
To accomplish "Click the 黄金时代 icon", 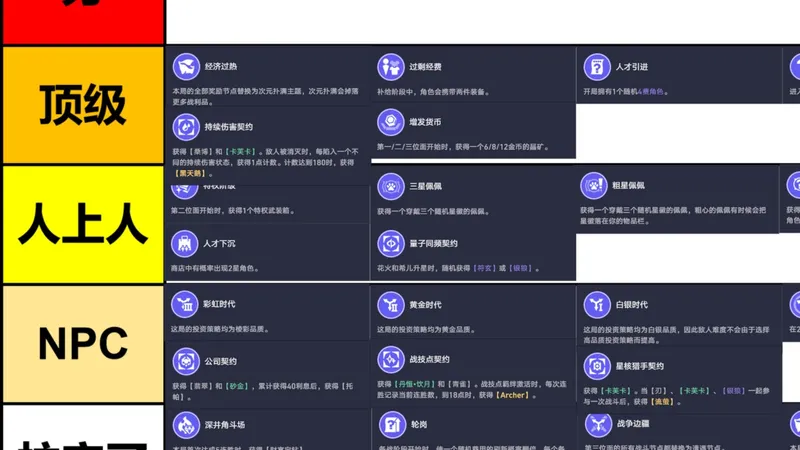I will (x=390, y=305).
